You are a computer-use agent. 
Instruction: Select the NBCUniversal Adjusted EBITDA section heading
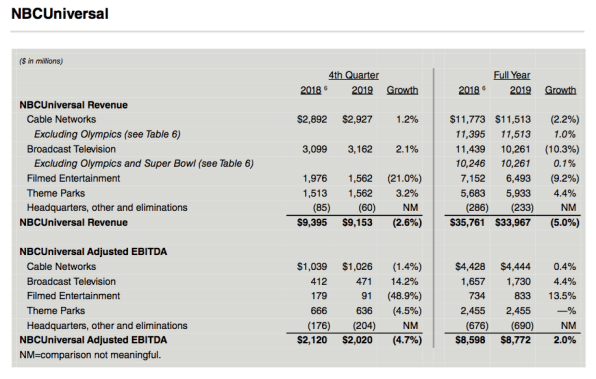click(93, 252)
